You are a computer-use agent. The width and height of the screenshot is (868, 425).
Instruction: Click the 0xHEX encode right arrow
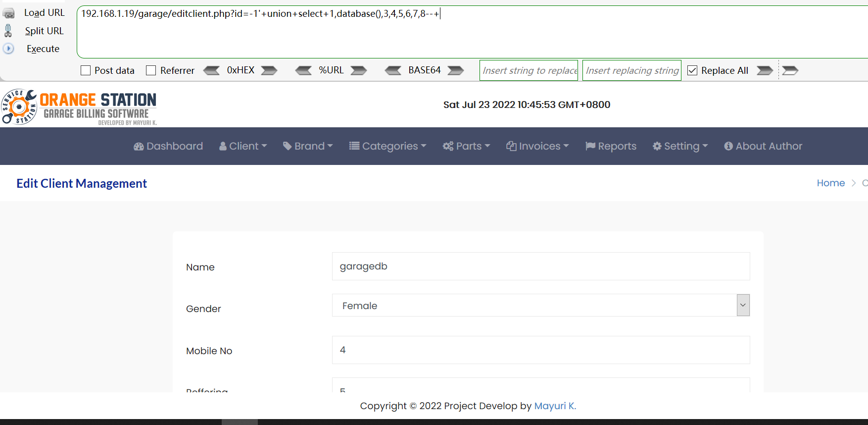click(269, 70)
